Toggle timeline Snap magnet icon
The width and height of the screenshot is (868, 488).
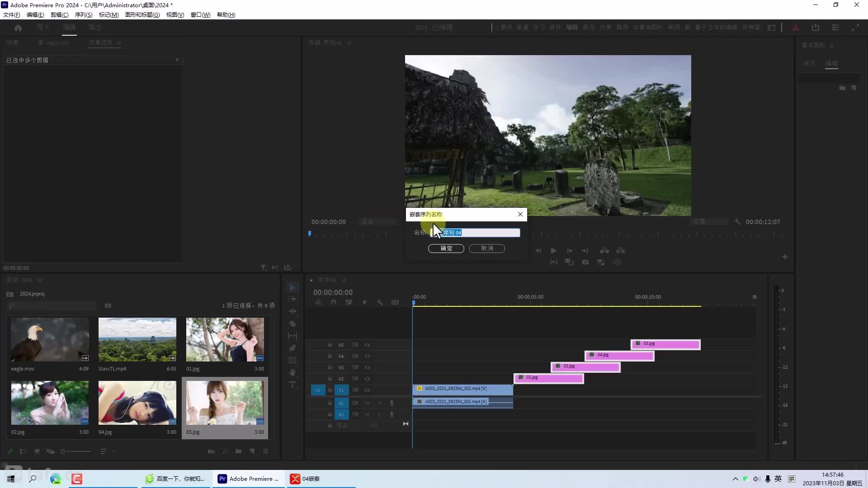point(334,302)
